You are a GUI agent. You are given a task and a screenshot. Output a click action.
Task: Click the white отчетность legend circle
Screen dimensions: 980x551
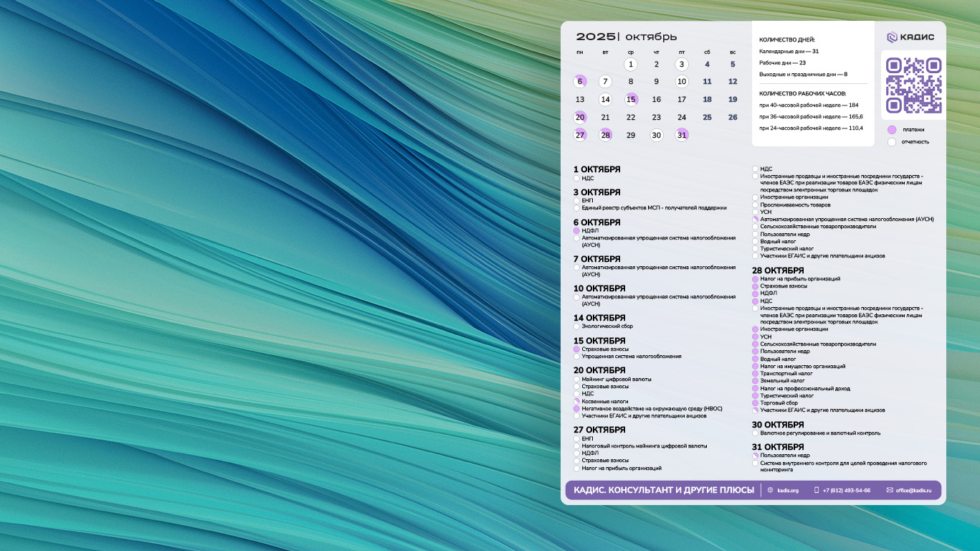pyautogui.click(x=892, y=141)
